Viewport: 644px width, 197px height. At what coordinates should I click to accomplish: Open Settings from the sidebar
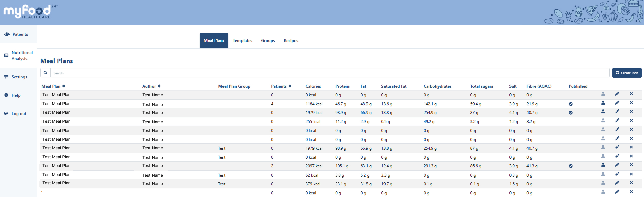tap(19, 77)
